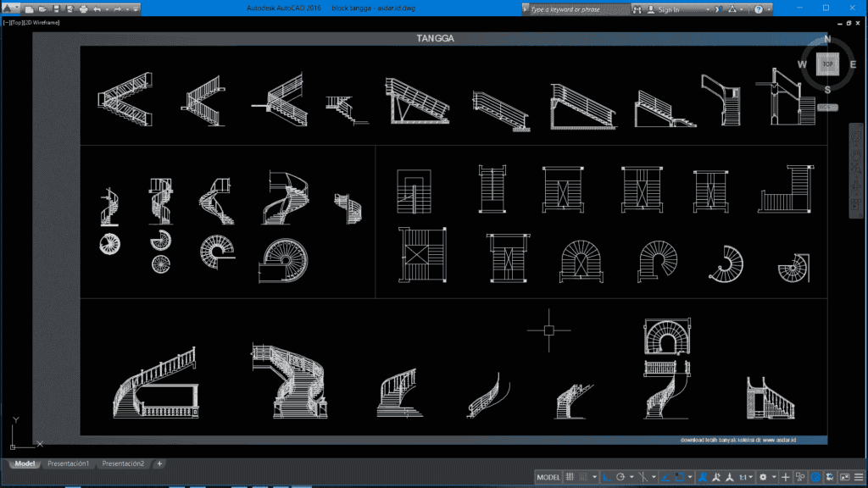Toggle snap mode in status bar
868x488 pixels.
(583, 477)
